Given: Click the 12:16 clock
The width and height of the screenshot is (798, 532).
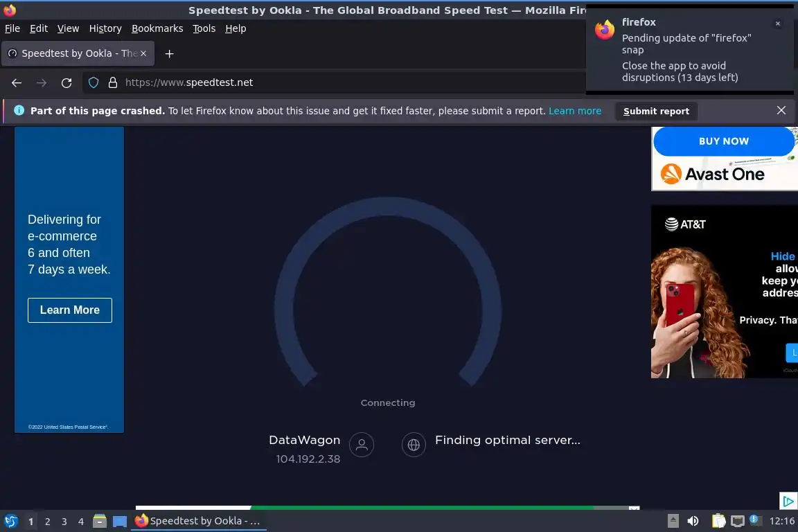Looking at the screenshot, I should [x=781, y=521].
